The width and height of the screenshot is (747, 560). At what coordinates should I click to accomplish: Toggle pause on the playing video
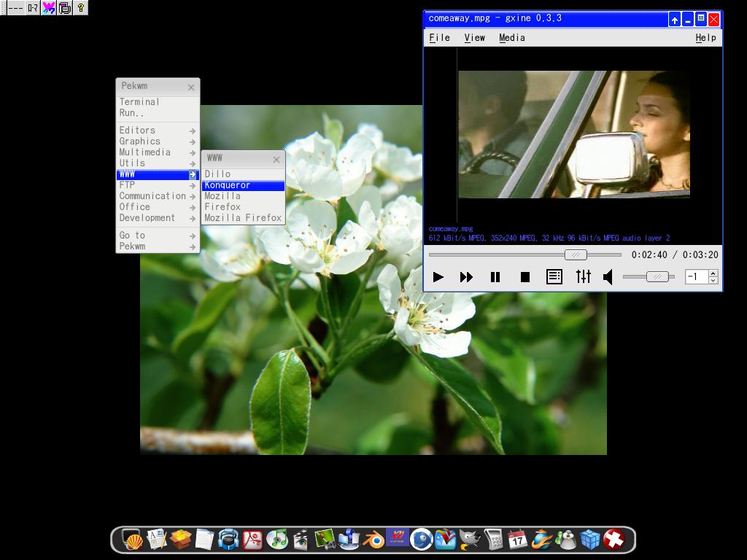[495, 276]
